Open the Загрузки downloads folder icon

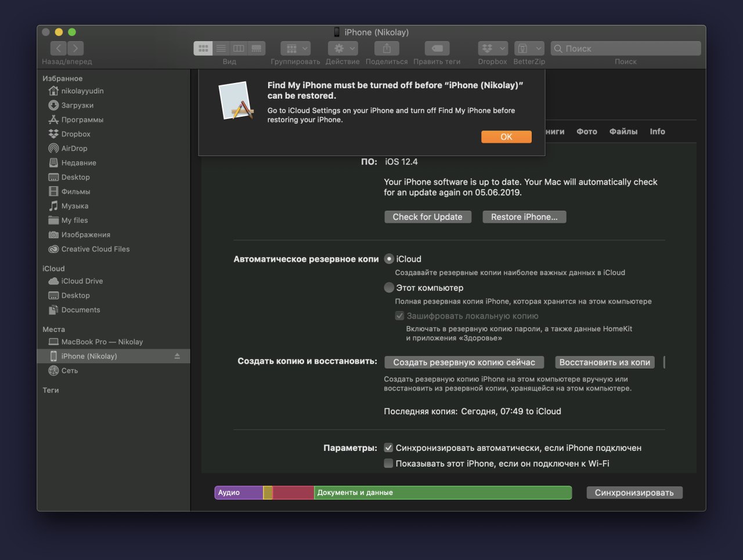click(x=53, y=105)
